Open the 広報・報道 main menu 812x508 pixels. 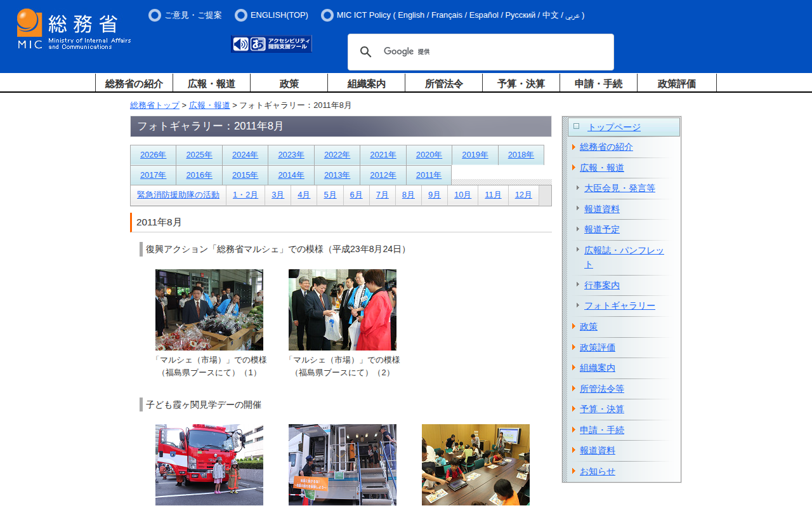pyautogui.click(x=211, y=83)
